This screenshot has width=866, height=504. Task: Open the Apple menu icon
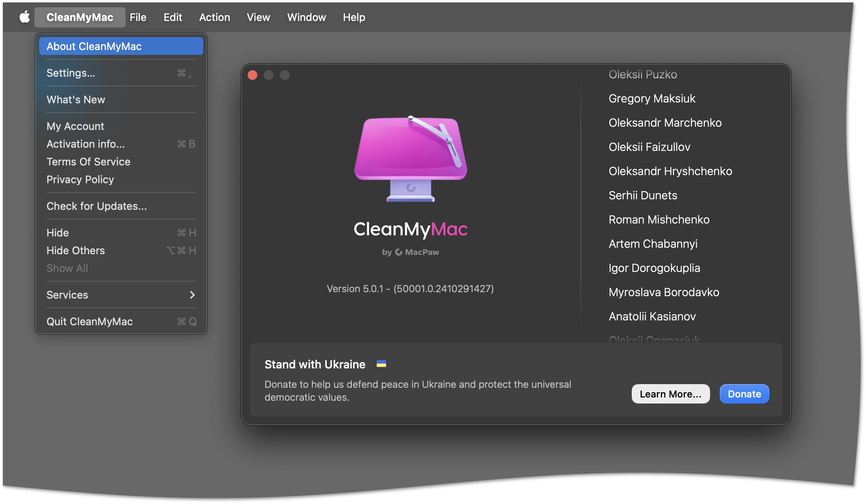click(x=25, y=17)
